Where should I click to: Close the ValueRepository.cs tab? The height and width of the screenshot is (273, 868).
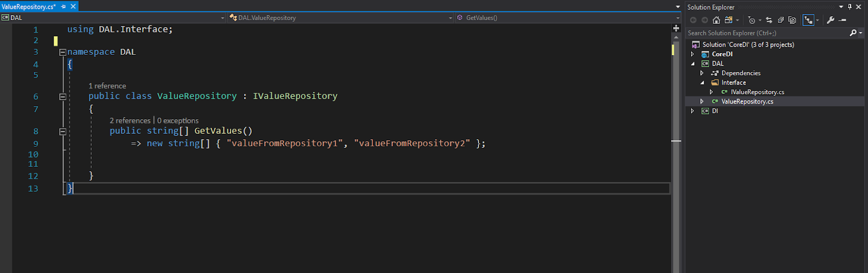[x=73, y=6]
